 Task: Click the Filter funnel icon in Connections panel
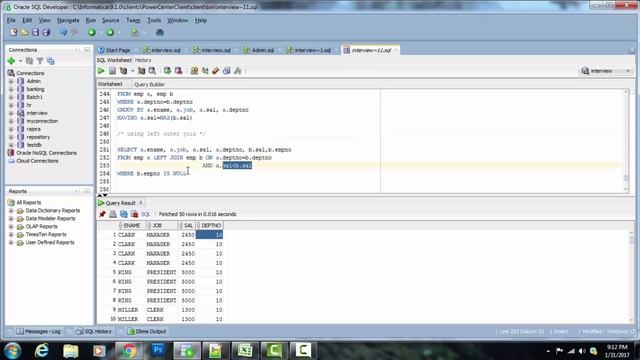40,61
